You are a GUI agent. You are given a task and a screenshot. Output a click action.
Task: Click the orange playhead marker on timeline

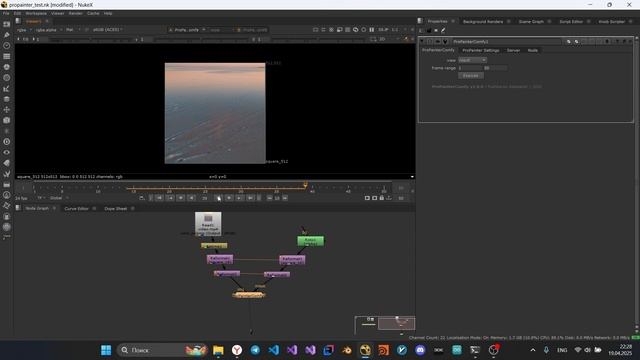point(305,185)
